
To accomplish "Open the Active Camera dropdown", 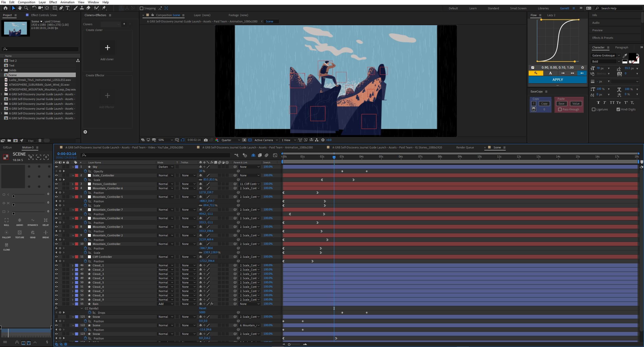I will pyautogui.click(x=266, y=140).
